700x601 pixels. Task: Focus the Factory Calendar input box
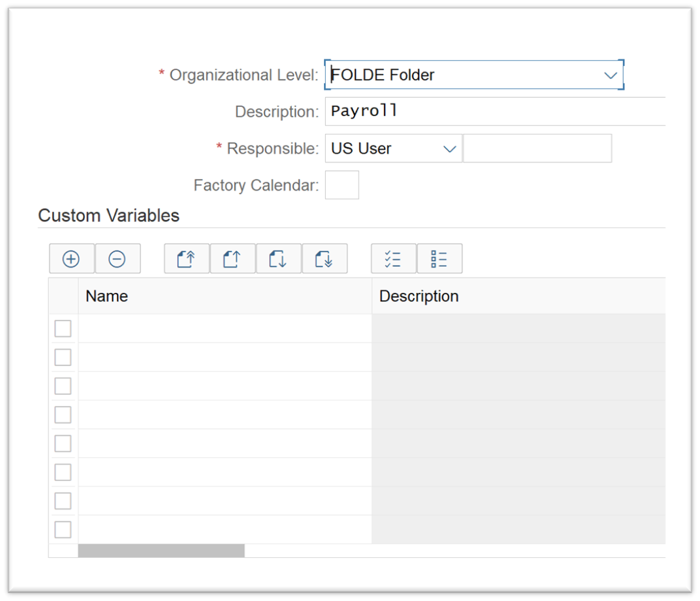point(342,185)
